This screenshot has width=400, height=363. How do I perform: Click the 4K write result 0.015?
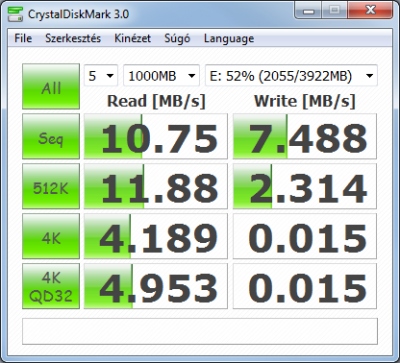pos(305,236)
